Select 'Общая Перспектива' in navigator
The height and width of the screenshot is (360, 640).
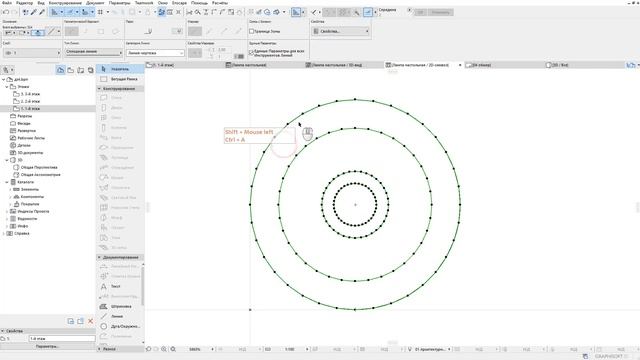click(39, 167)
